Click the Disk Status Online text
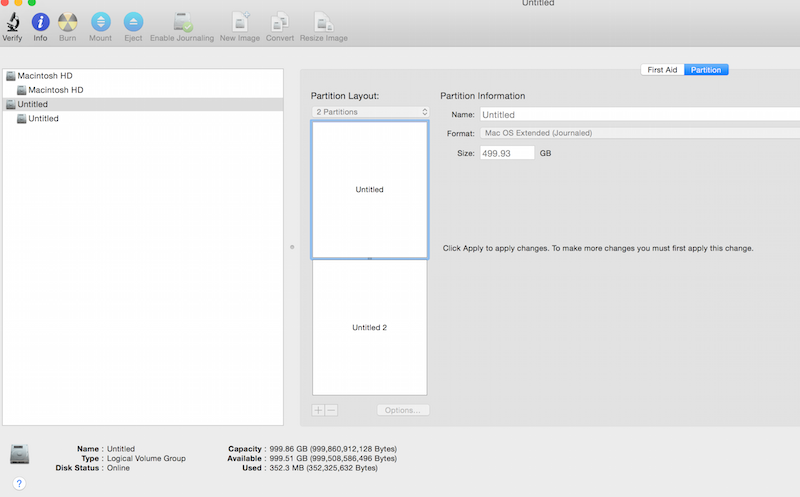The image size is (800, 497). [x=118, y=468]
